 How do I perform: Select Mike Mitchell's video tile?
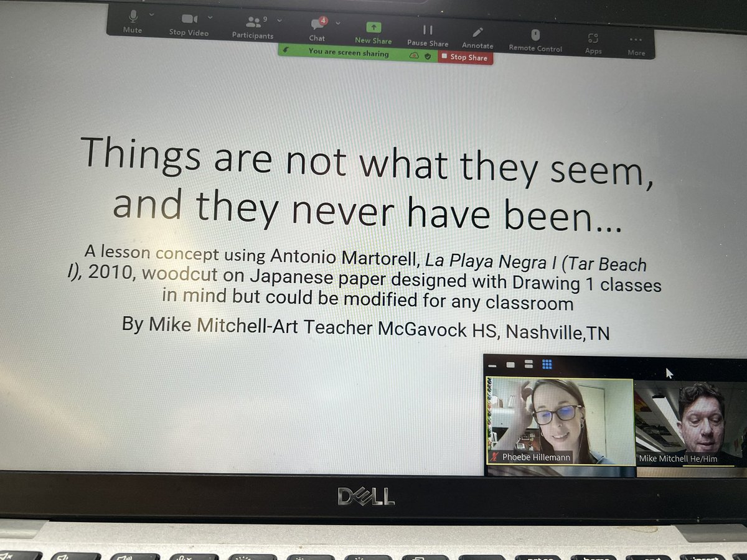690,424
